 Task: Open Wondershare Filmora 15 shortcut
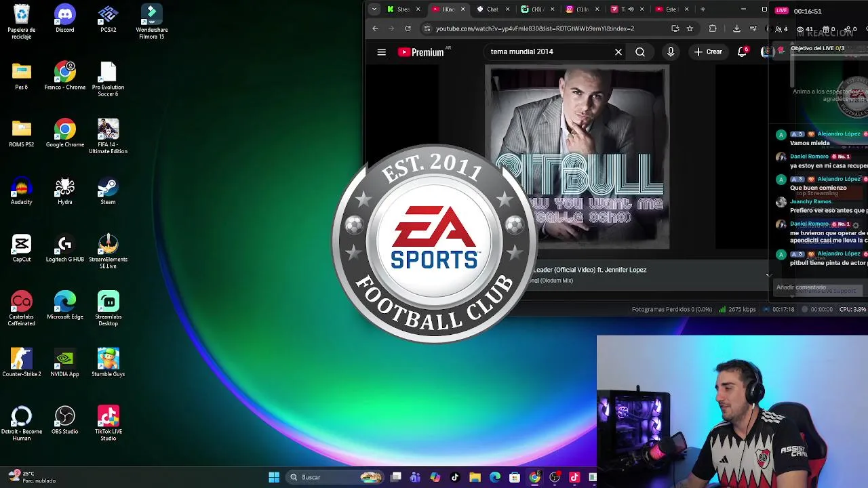point(151,22)
